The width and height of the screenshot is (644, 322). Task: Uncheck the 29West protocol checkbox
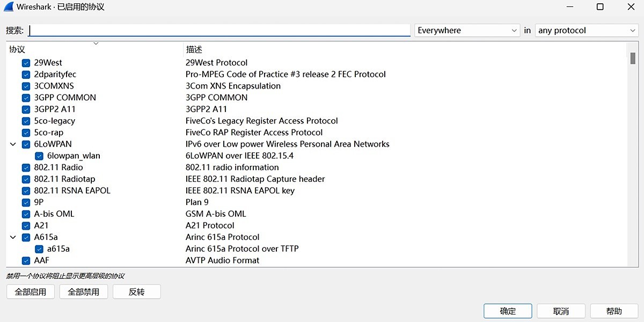coord(26,62)
